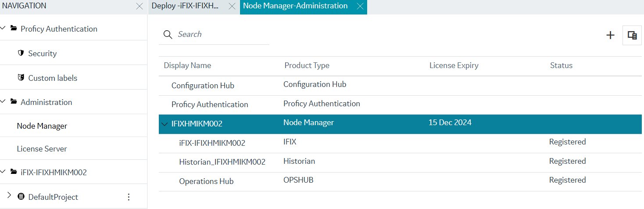
Task: Click the Proficy Authentication folder icon
Action: click(13, 29)
